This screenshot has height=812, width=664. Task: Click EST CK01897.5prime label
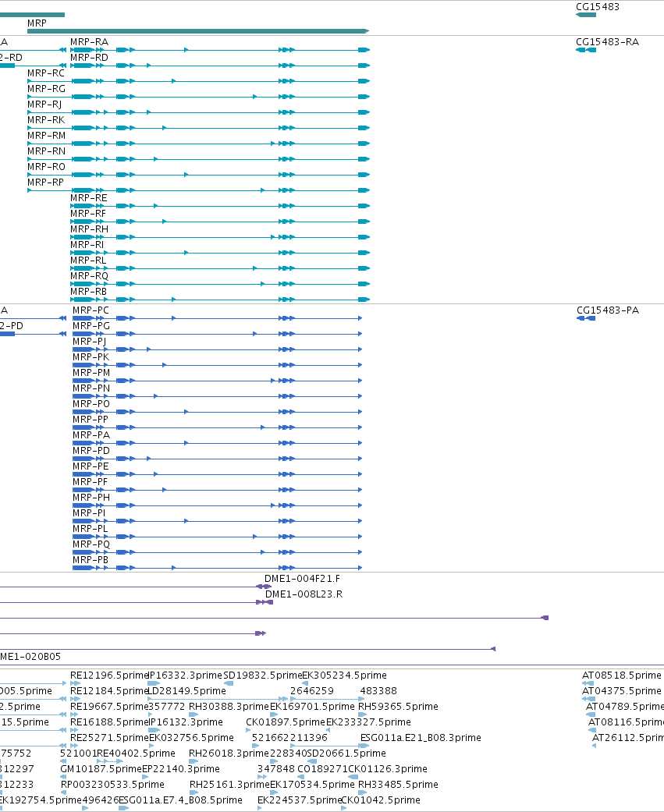[x=286, y=722]
